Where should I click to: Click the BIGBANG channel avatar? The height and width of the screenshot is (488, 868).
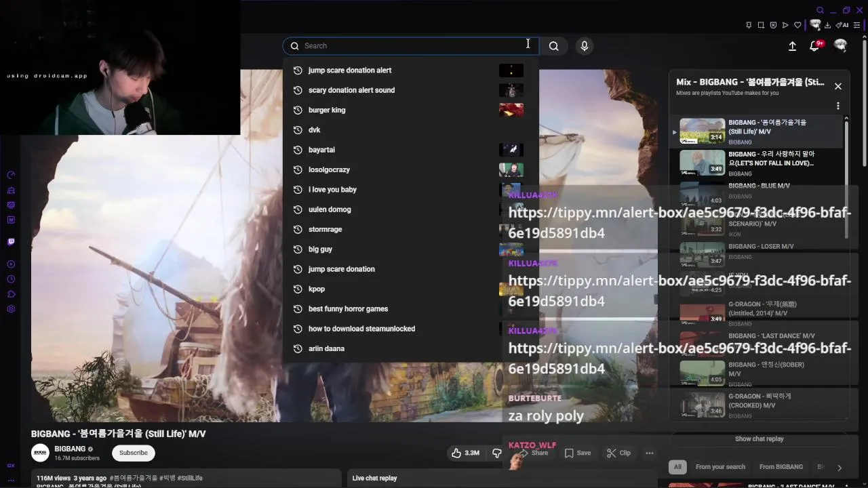click(x=41, y=453)
